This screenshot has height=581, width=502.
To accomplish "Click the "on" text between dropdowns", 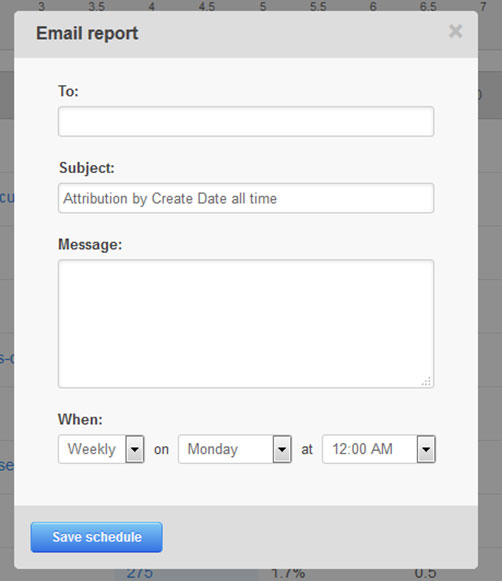I will click(161, 449).
